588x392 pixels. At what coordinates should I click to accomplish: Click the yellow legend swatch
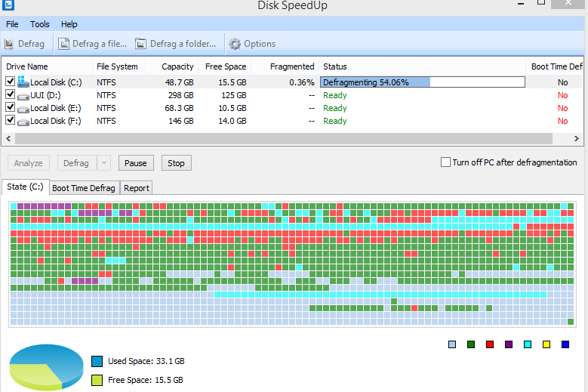click(x=546, y=344)
